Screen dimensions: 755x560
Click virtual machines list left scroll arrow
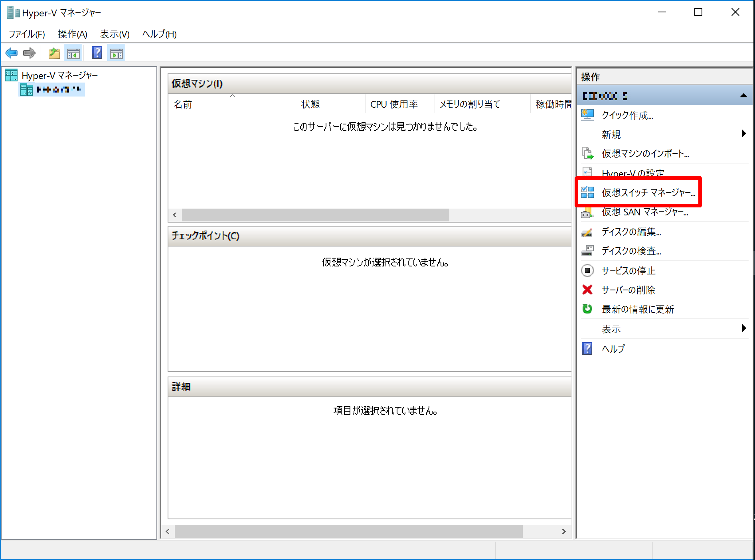[x=175, y=215]
